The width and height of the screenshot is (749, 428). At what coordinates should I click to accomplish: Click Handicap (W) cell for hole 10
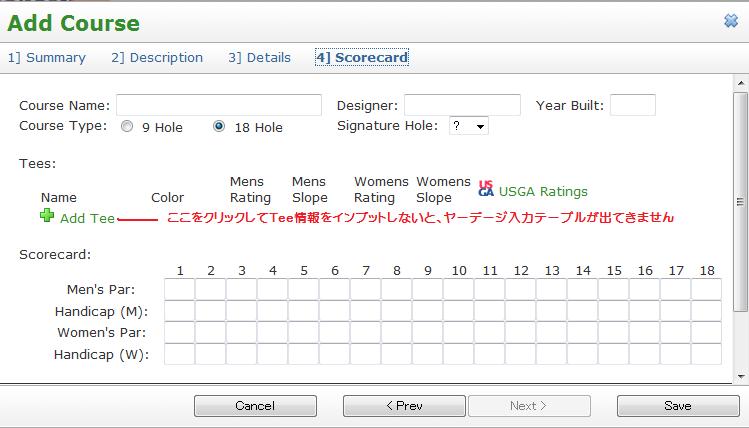(459, 354)
